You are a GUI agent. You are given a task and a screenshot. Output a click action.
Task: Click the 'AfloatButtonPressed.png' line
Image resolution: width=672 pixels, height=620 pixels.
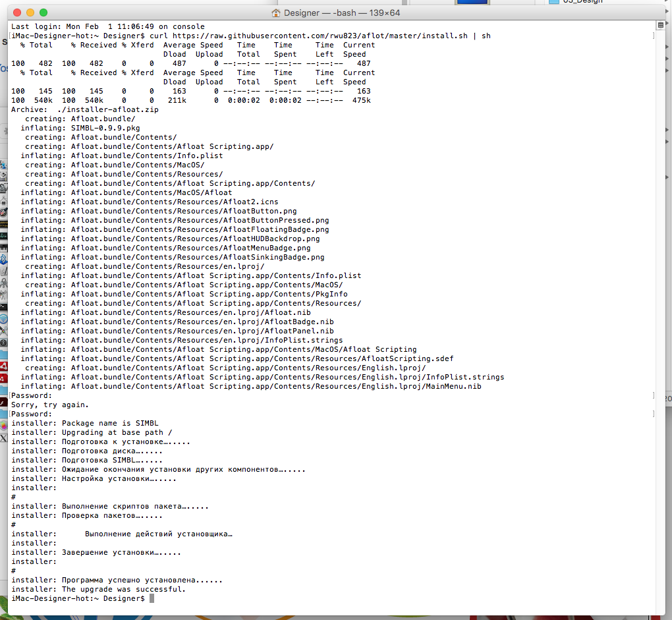pyautogui.click(x=175, y=220)
